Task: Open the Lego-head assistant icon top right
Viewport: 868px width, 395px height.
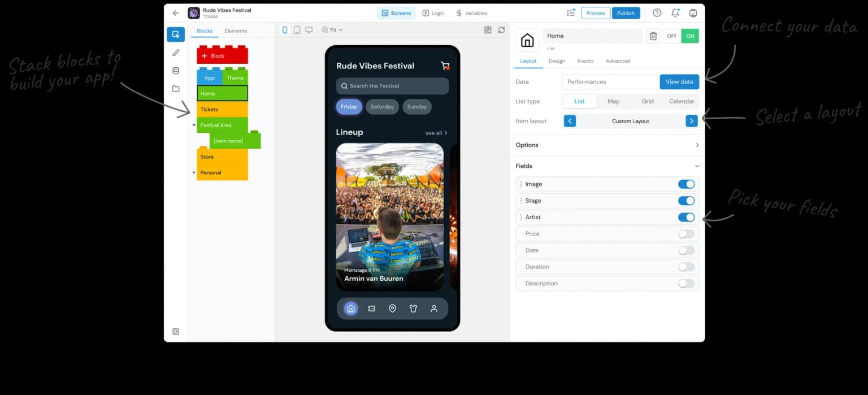Action: click(693, 12)
